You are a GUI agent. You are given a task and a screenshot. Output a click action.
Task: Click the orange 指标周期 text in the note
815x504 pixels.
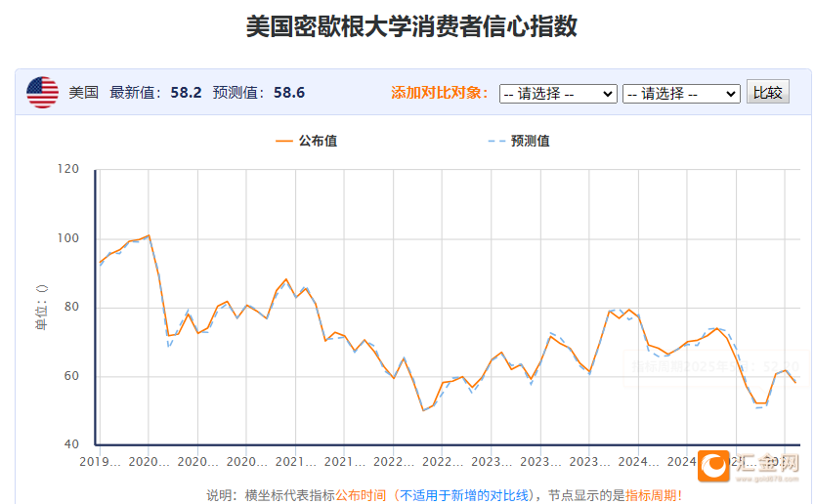[x=650, y=495]
